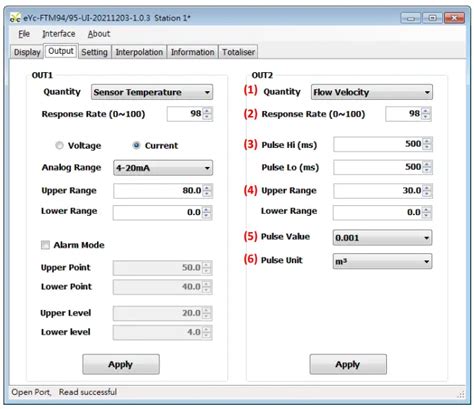The width and height of the screenshot is (474, 409).
Task: Open the Pulse Unit m³ dropdown
Action: coord(382,261)
